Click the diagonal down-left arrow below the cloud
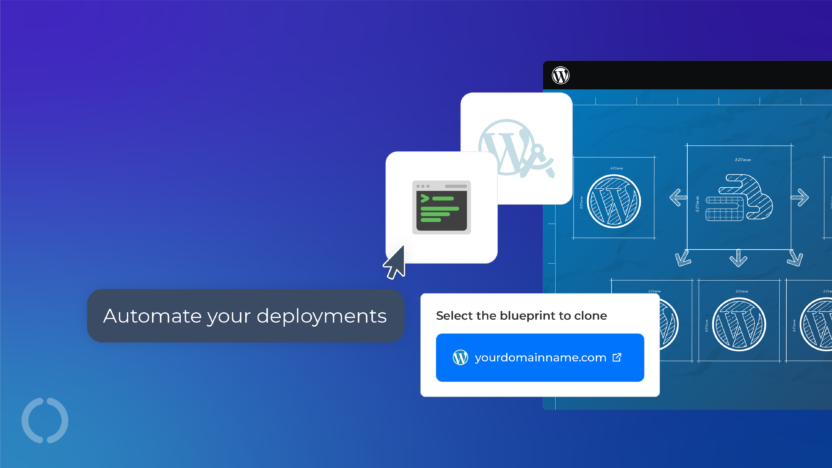 pos(683,258)
